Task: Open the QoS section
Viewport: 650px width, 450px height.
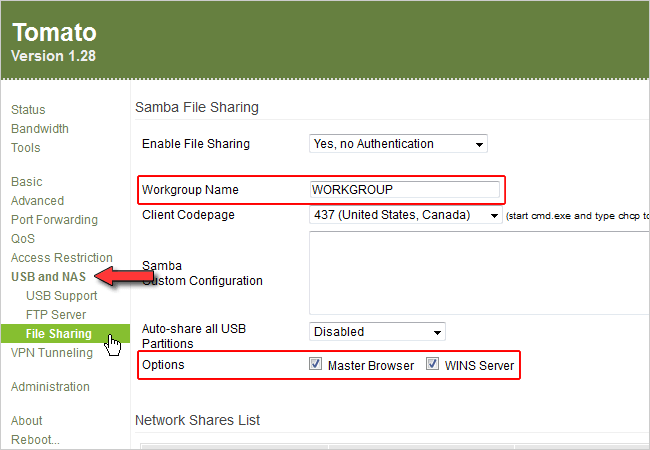Action: (23, 239)
